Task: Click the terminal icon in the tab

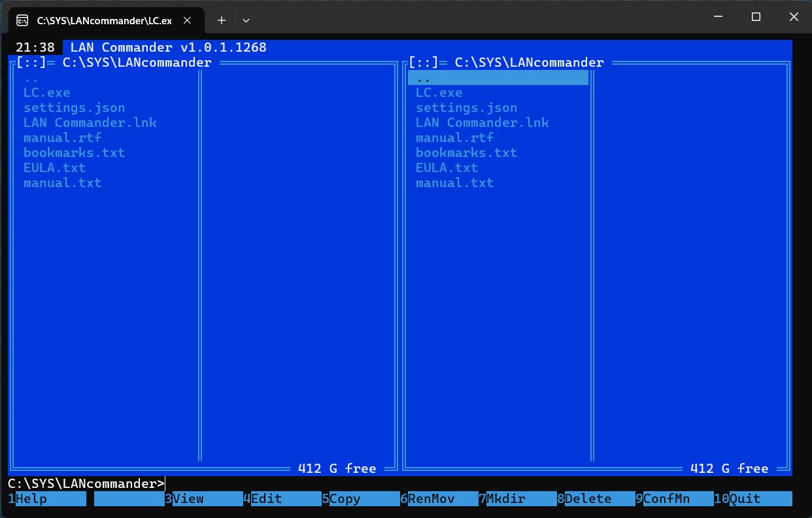Action: click(x=22, y=20)
